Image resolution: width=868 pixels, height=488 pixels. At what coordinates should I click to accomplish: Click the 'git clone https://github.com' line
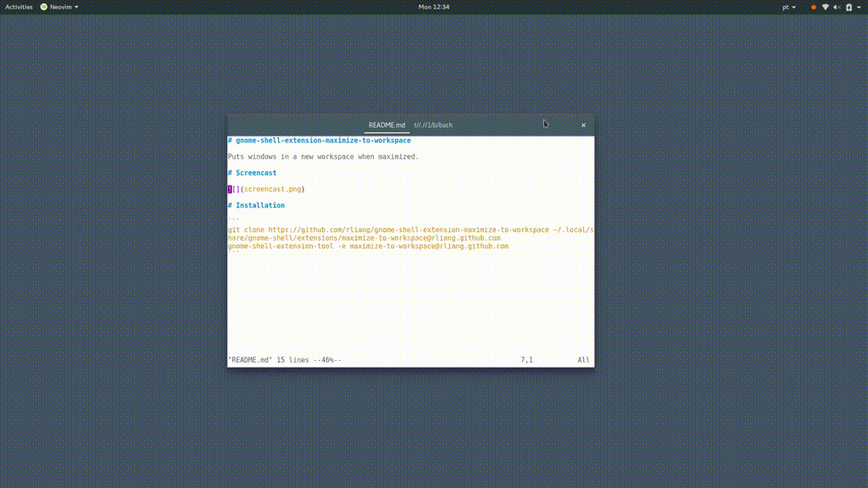(410, 230)
